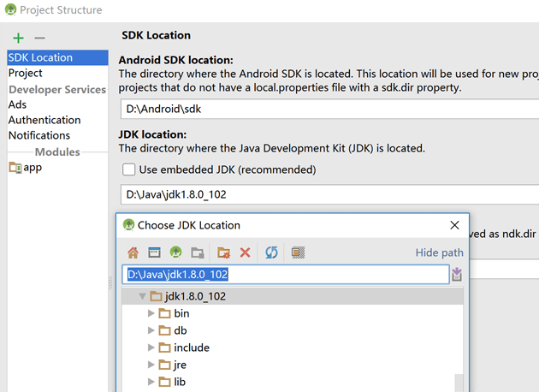Expand the jre folder
Viewport: 539px width, 392px height.
click(151, 365)
